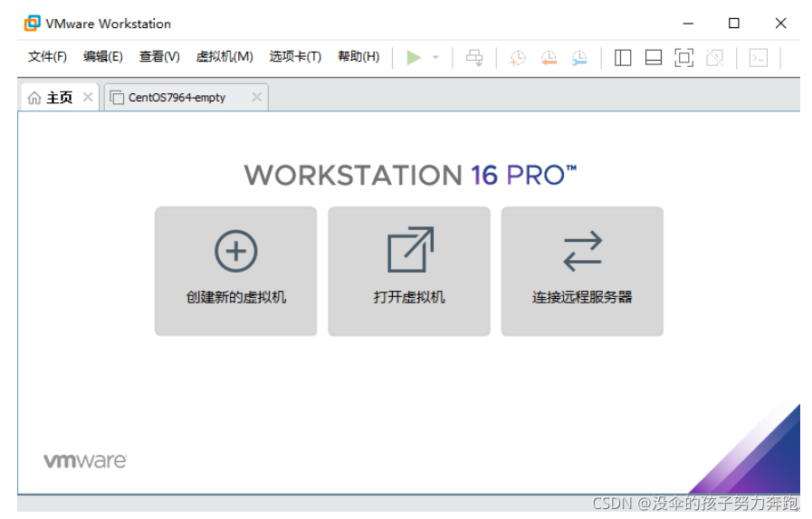812x519 pixels.
Task: Open the 编辑(E) menu
Action: (x=103, y=56)
